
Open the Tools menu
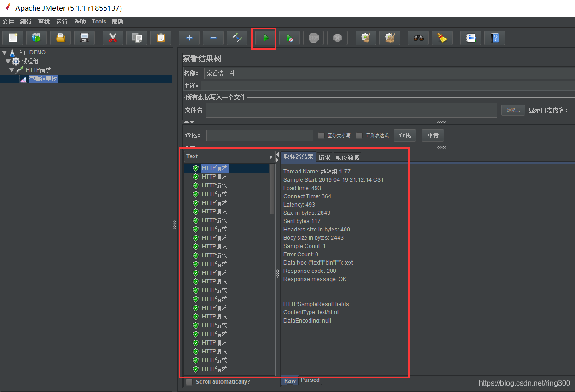[99, 22]
